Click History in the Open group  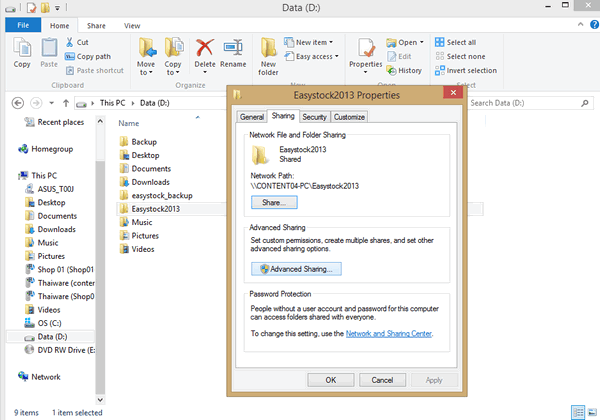pyautogui.click(x=404, y=70)
